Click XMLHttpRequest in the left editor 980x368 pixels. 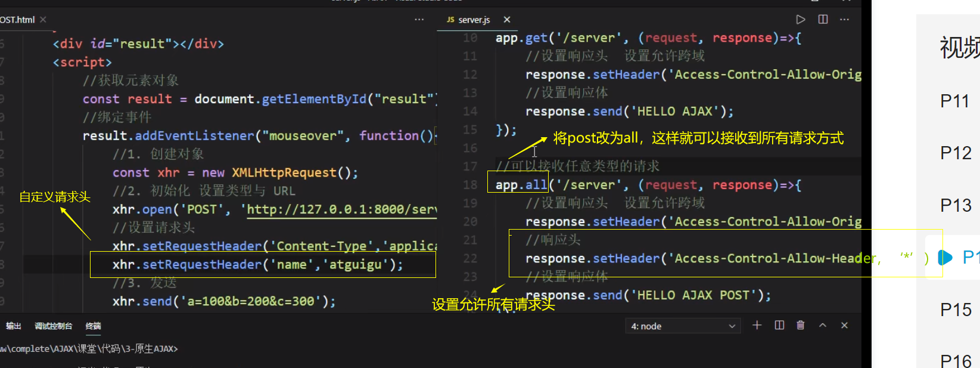[284, 172]
